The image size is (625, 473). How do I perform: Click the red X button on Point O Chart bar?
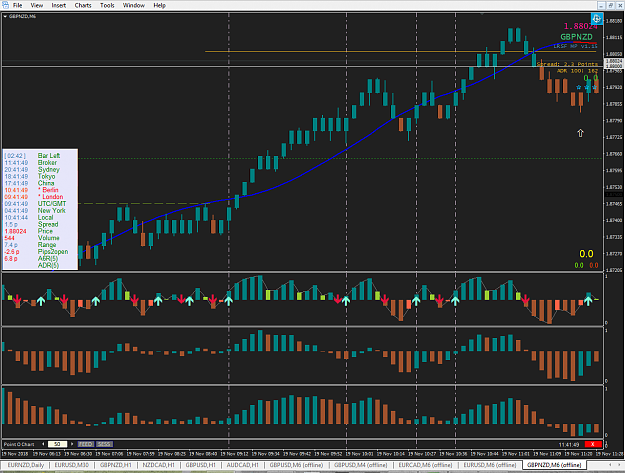[593, 444]
